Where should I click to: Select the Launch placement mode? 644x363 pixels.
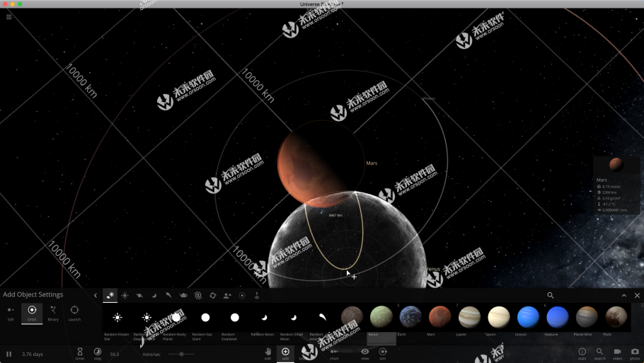pyautogui.click(x=74, y=313)
